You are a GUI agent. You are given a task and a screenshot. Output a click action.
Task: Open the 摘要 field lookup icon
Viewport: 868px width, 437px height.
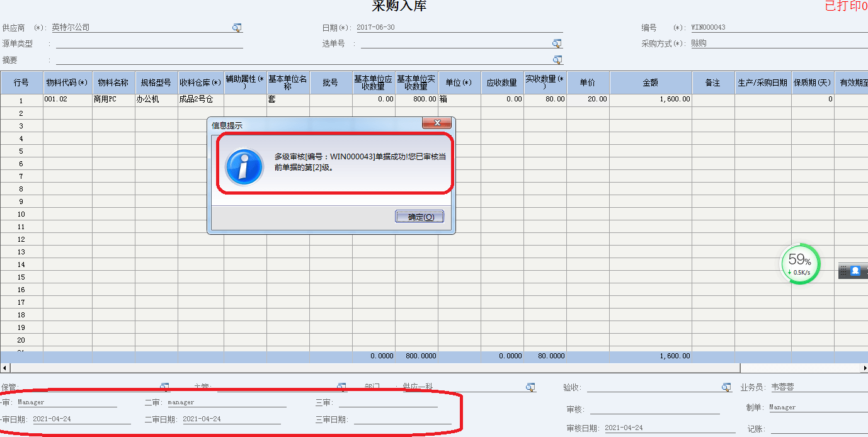coord(557,59)
